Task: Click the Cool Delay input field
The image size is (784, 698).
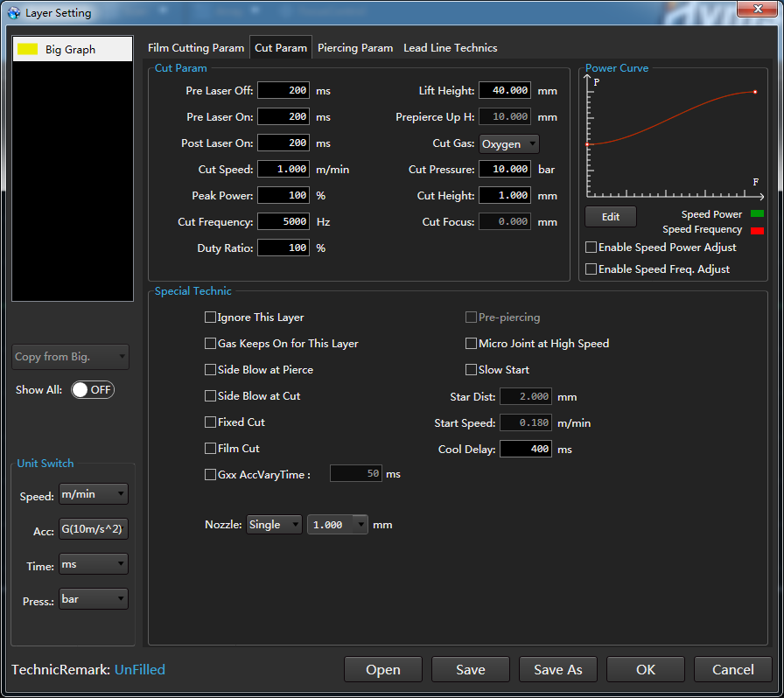Action: pos(526,449)
